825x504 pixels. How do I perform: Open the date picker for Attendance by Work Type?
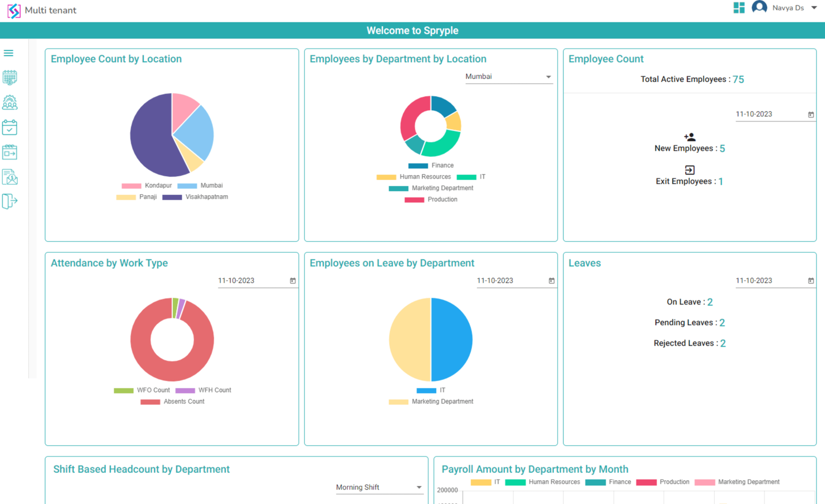pos(292,280)
